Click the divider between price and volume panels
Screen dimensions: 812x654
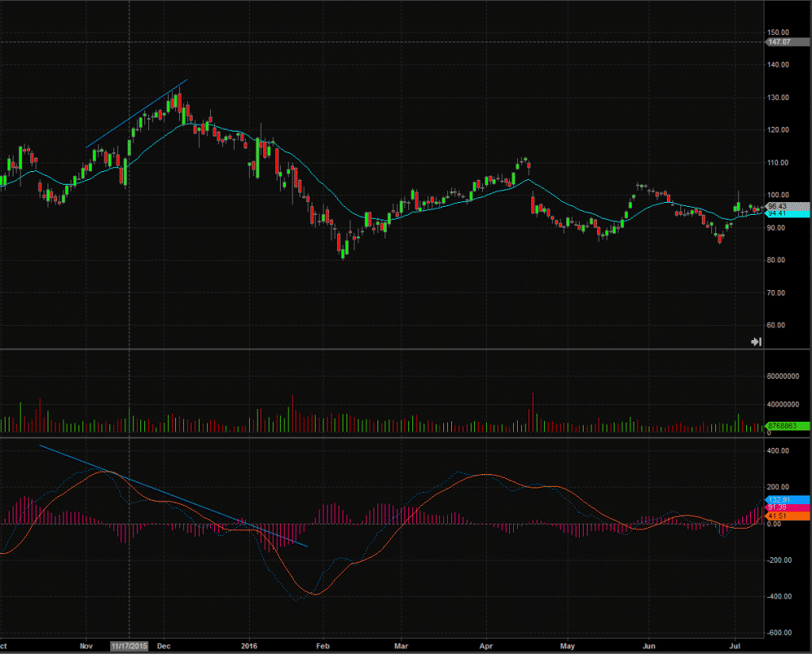coord(405,349)
